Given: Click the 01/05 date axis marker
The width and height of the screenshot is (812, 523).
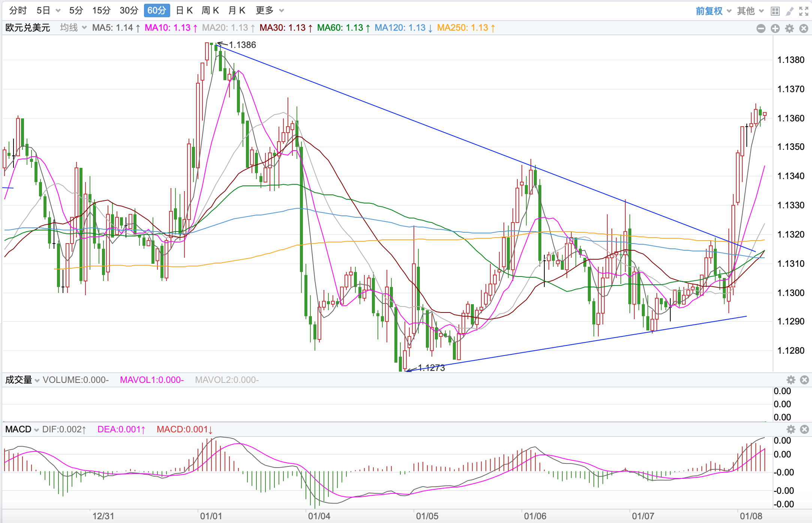Looking at the screenshot, I should coord(427,516).
